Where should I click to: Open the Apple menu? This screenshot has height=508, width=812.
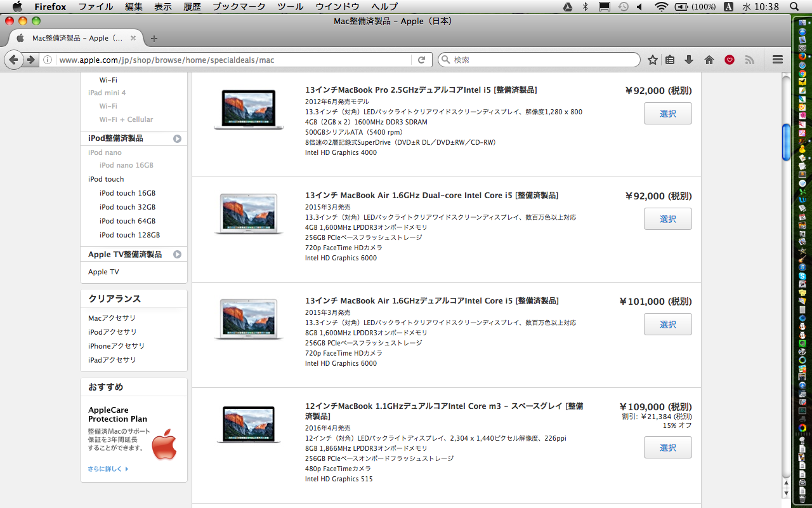[17, 7]
